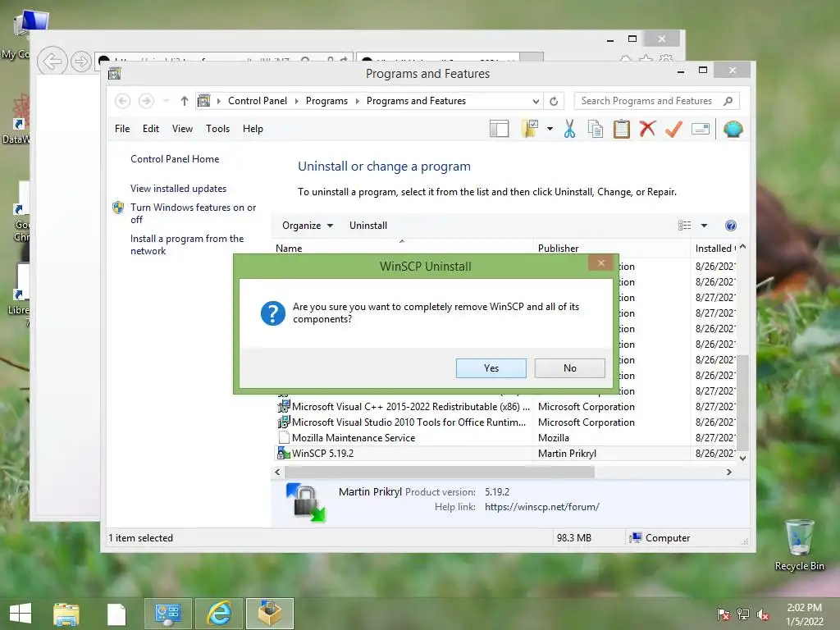Viewport: 840px width, 630px height.
Task: Click the Properties toolbar icon
Action: (701, 129)
